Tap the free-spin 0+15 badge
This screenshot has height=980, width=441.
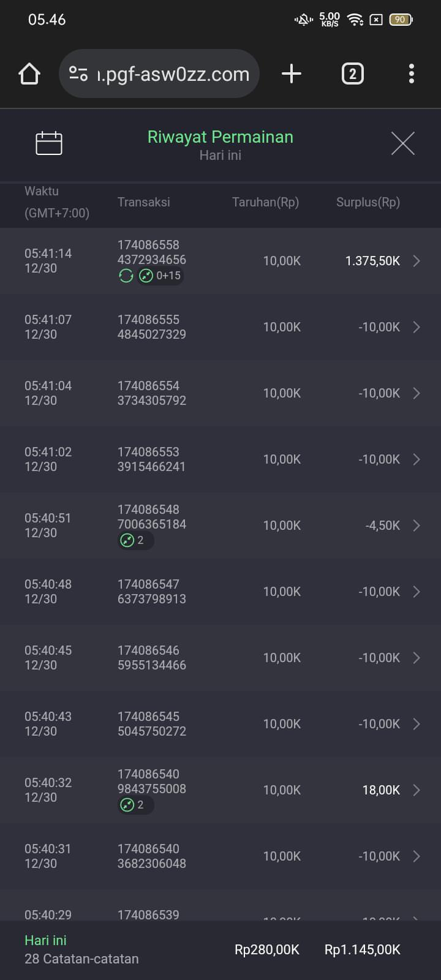pos(160,276)
